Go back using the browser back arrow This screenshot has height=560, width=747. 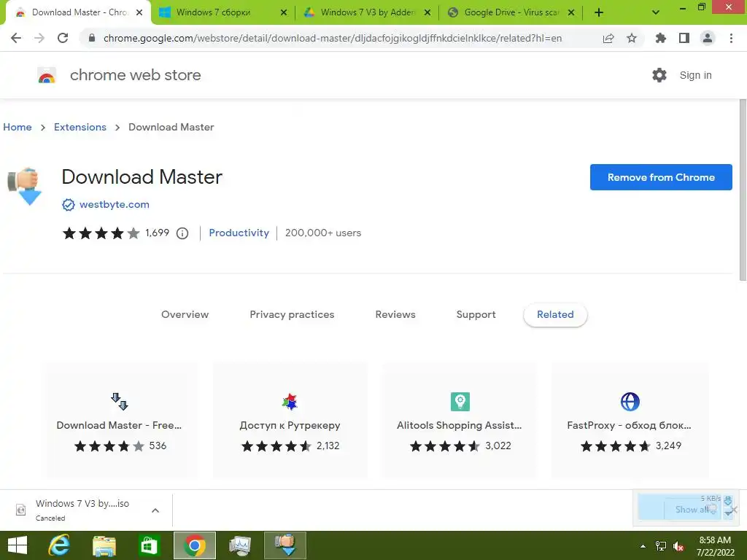coord(16,38)
